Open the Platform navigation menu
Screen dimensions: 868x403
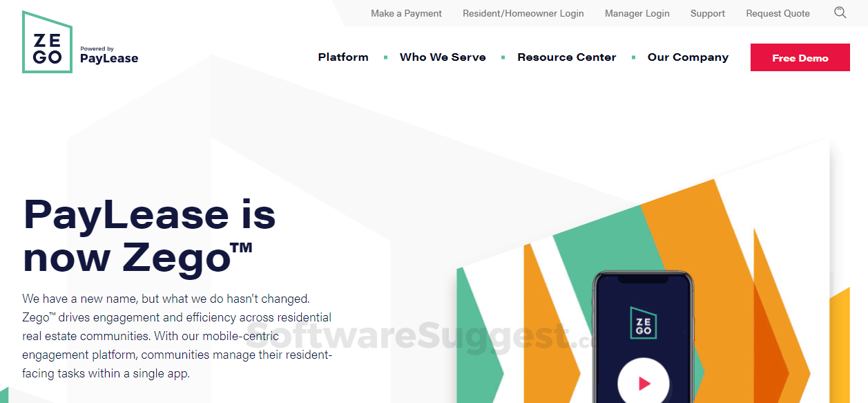[x=343, y=57]
